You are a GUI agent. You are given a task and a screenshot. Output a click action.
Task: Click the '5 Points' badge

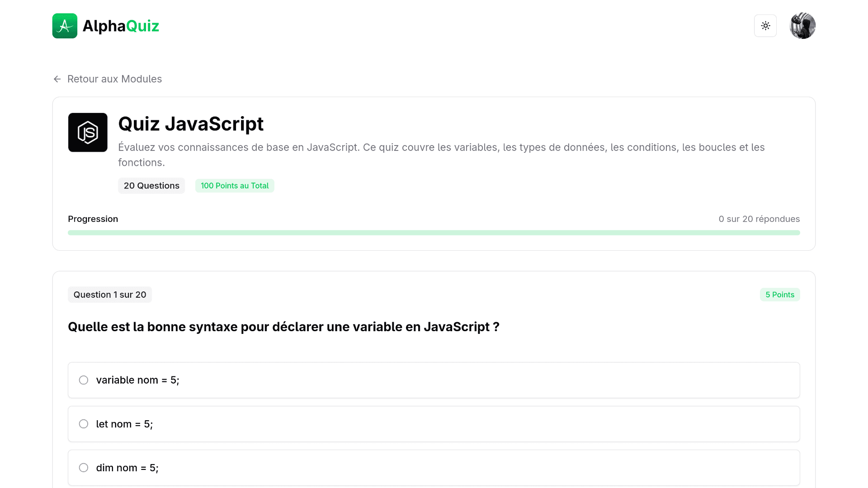[x=780, y=295]
